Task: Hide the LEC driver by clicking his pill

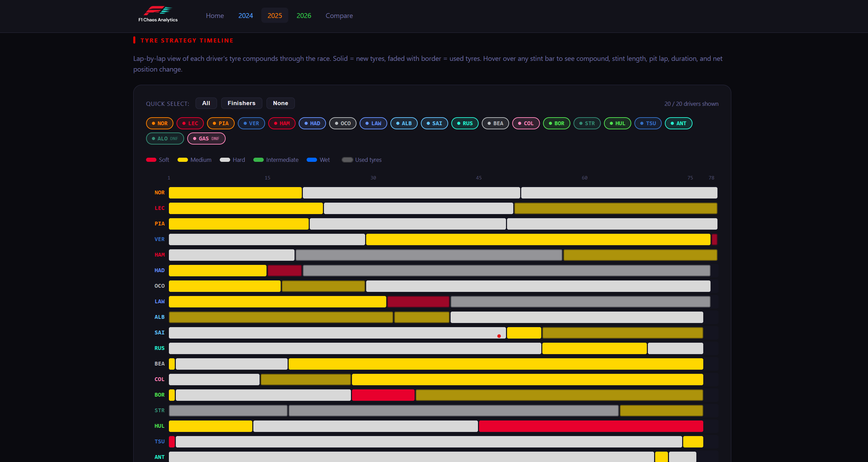Action: tap(190, 123)
